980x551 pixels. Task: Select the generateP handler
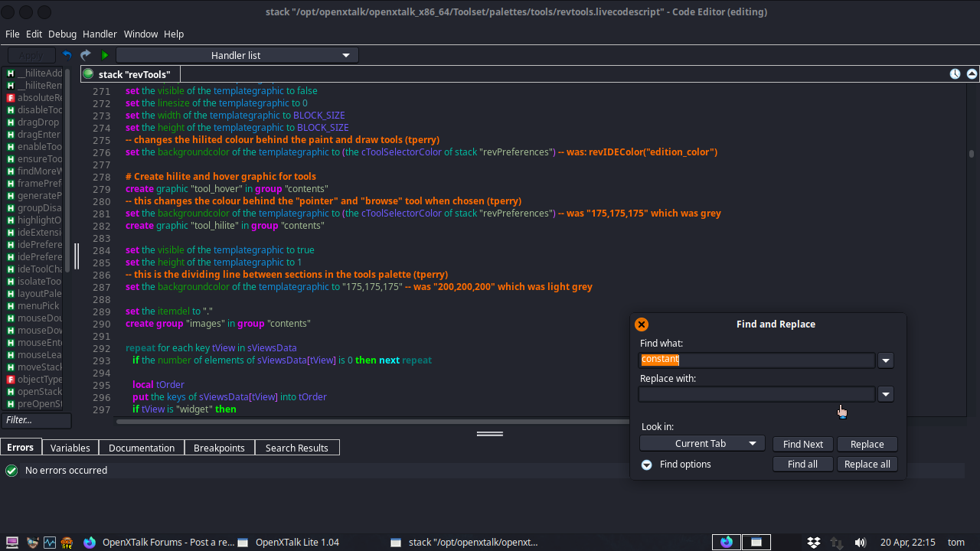click(x=35, y=195)
